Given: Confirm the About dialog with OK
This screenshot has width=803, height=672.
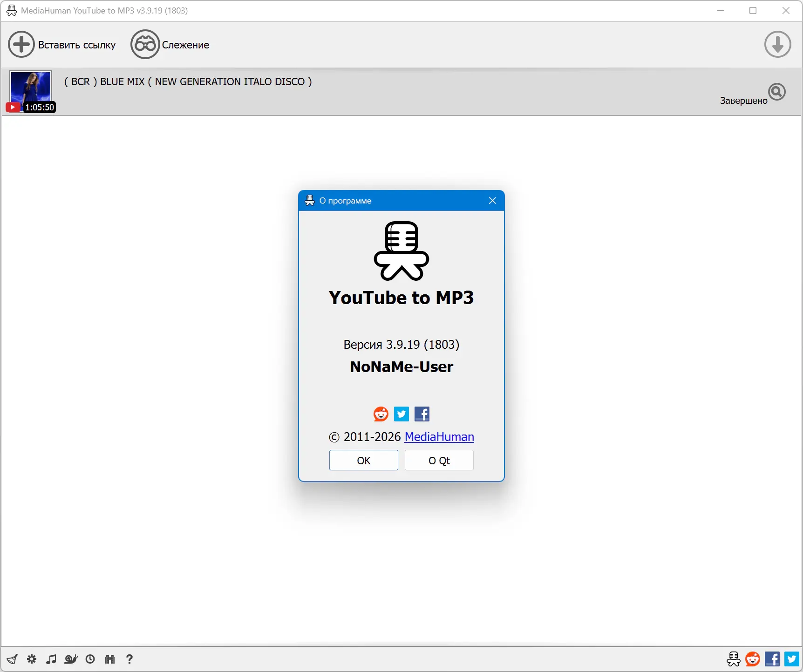Looking at the screenshot, I should 364,460.
